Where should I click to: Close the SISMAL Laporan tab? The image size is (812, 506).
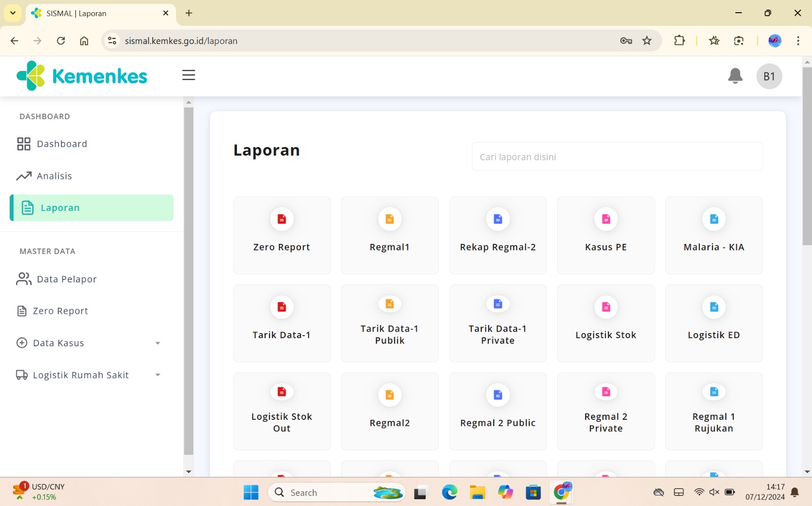tap(165, 13)
